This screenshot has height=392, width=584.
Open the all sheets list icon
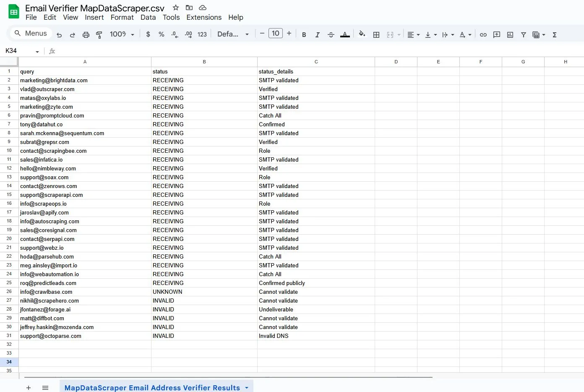[x=45, y=388]
